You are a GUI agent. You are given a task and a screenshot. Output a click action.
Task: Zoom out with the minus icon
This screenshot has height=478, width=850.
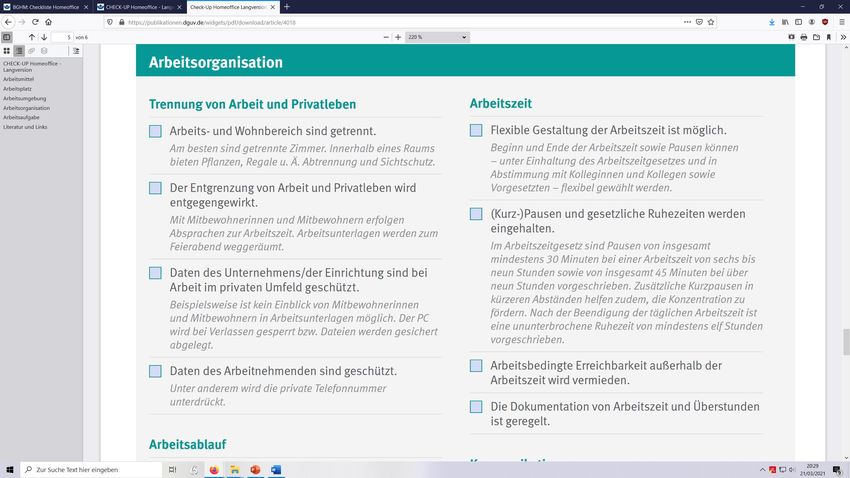[x=386, y=37]
